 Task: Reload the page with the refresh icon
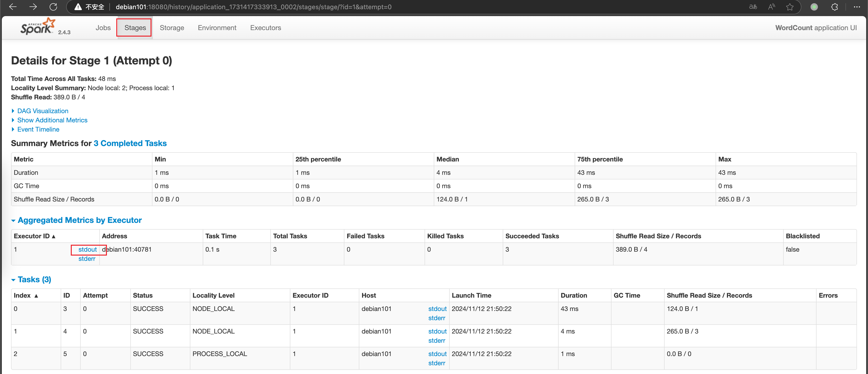click(x=53, y=7)
